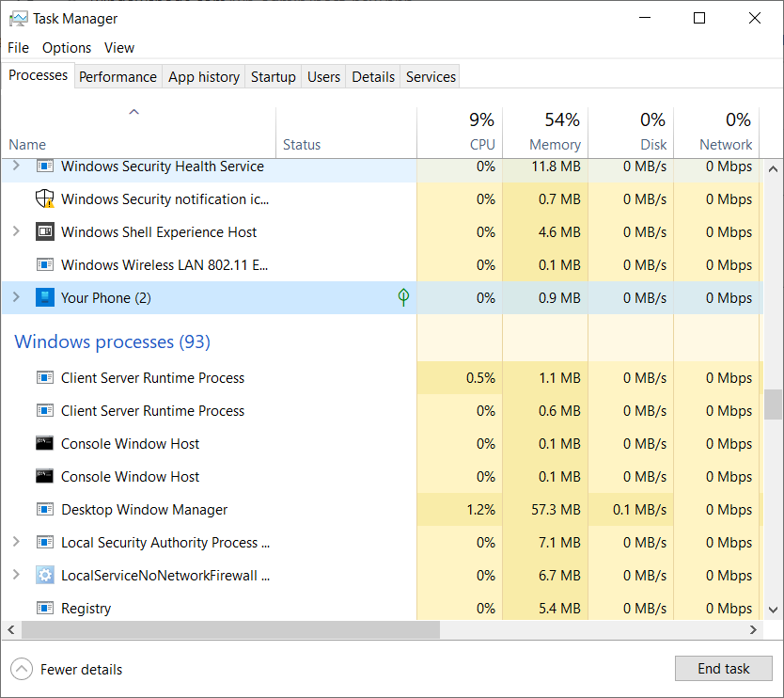Click the horizontal scrollbar left arrow

[11, 629]
